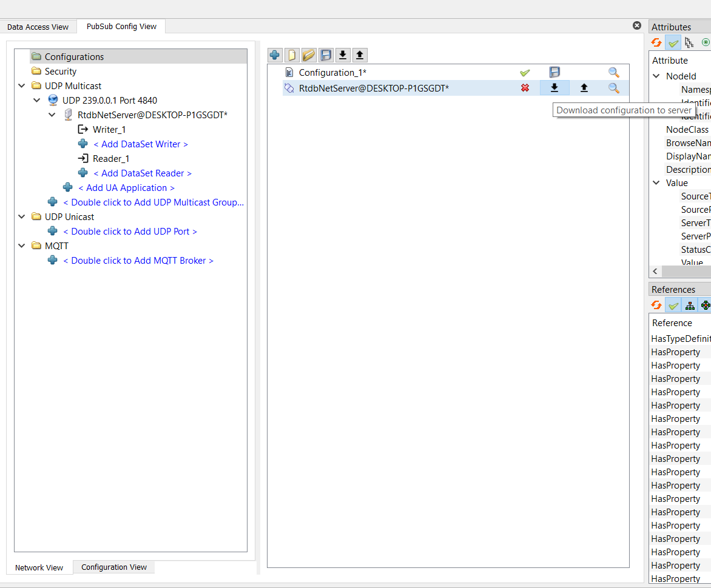Collapse the NodeId attribute group

pyautogui.click(x=656, y=76)
